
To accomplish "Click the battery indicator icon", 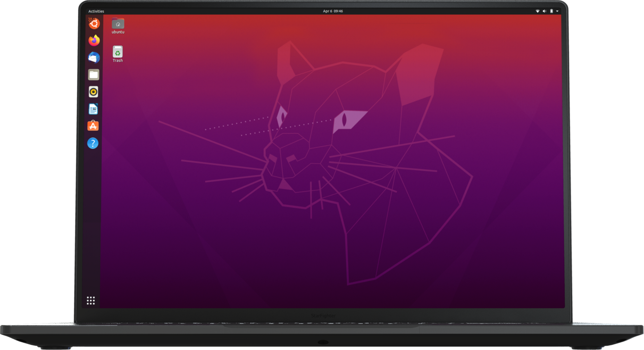I will (x=551, y=11).
